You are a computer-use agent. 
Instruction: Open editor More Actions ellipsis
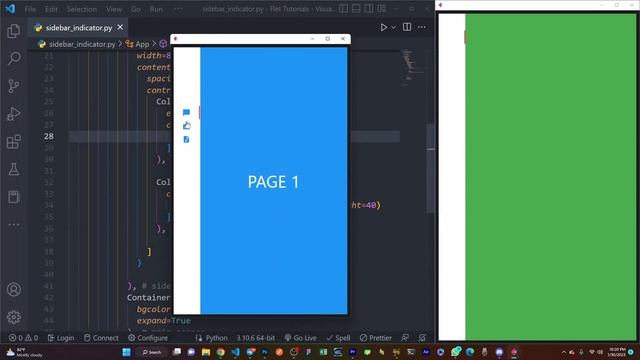pos(422,27)
